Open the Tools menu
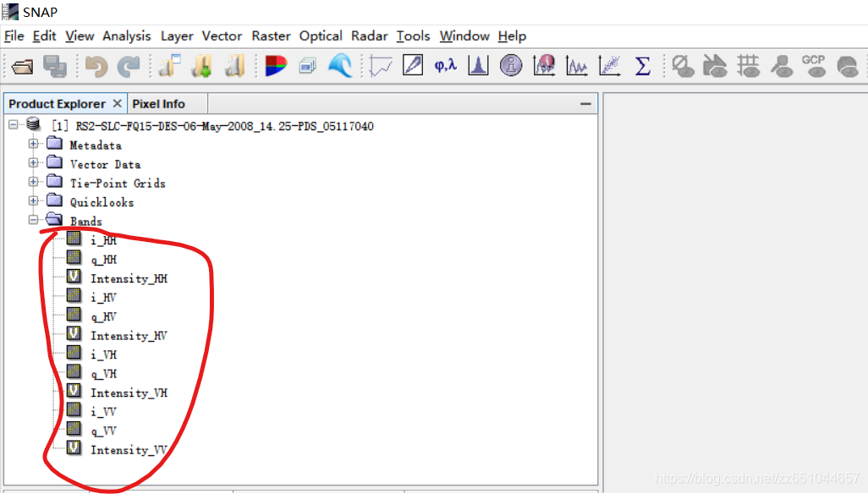 coord(413,36)
